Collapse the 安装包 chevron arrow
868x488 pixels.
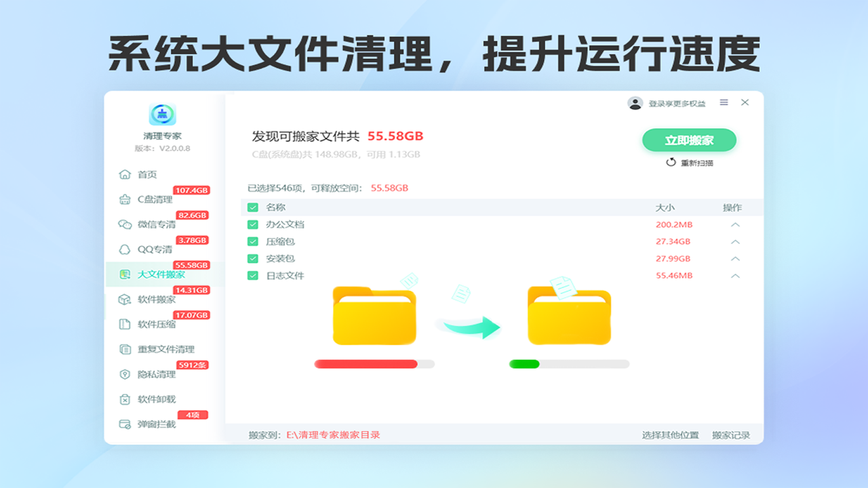tap(735, 258)
